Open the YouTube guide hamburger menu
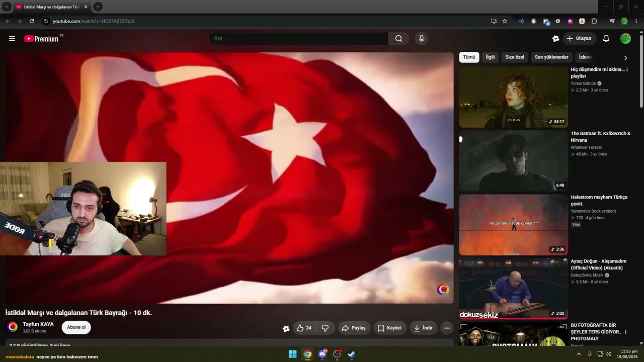 [12, 39]
